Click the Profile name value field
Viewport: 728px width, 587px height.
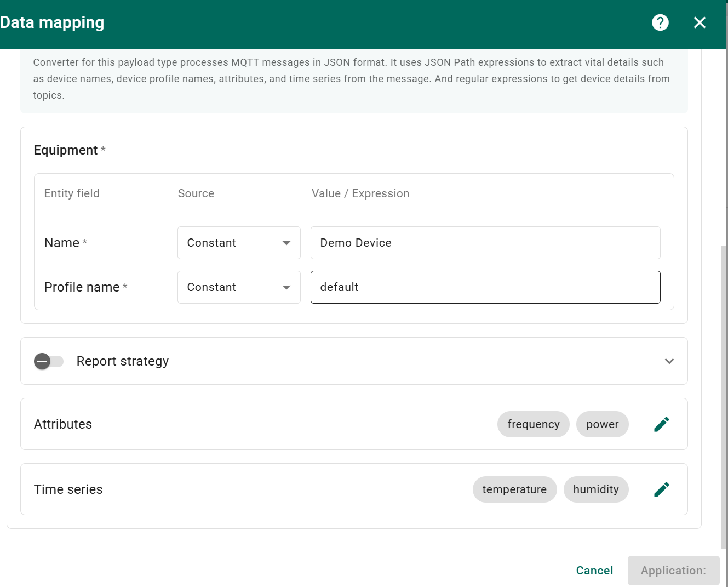tap(485, 287)
